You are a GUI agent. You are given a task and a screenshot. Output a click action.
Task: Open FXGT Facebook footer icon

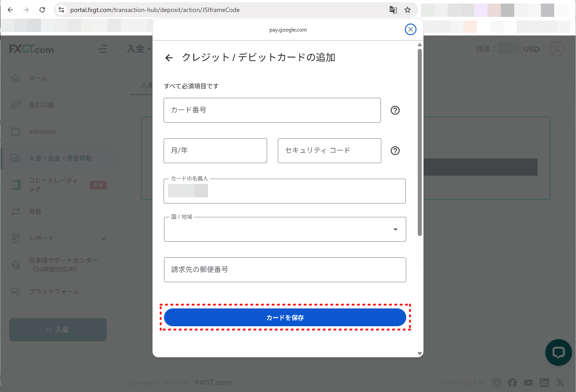pos(512,383)
